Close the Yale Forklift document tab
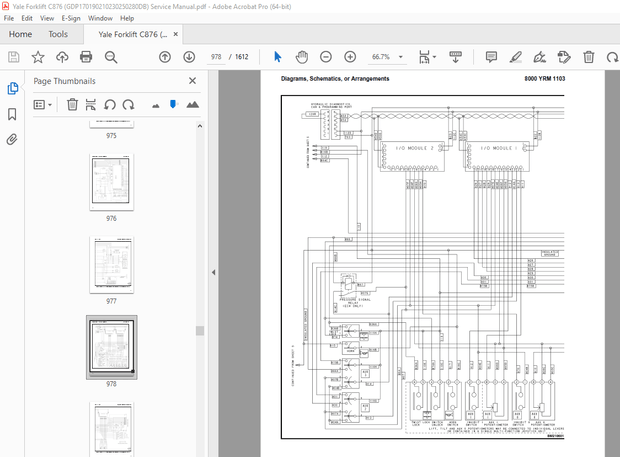This screenshot has width=620, height=457. [x=176, y=34]
